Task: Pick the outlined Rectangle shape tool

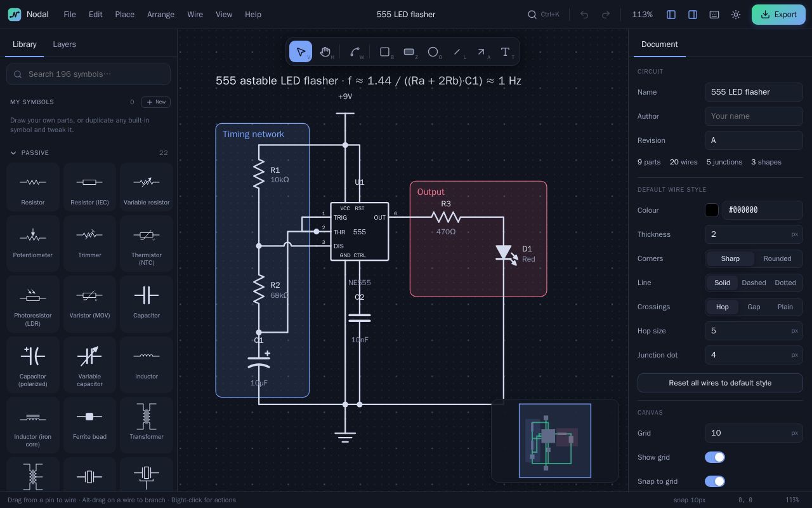Action: [385, 51]
